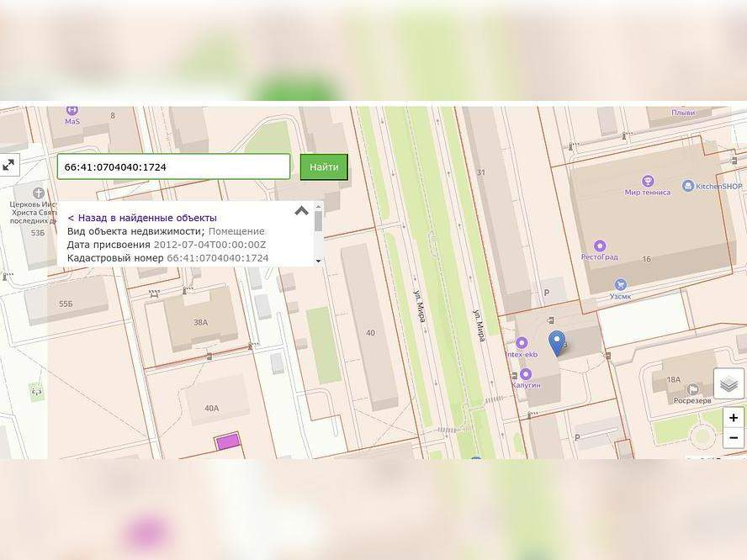Click the KitchenSHOP store icon

click(688, 186)
